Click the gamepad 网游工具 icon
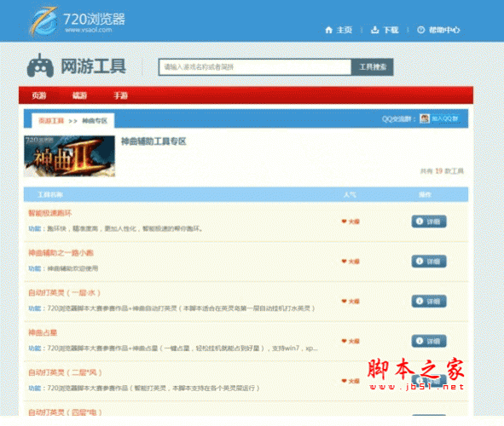This screenshot has width=504, height=426. (40, 66)
